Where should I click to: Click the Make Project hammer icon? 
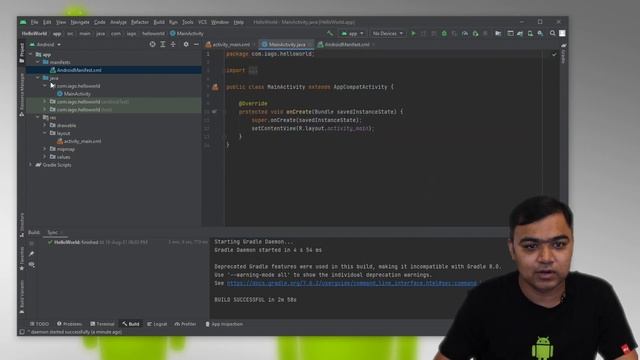coord(330,33)
